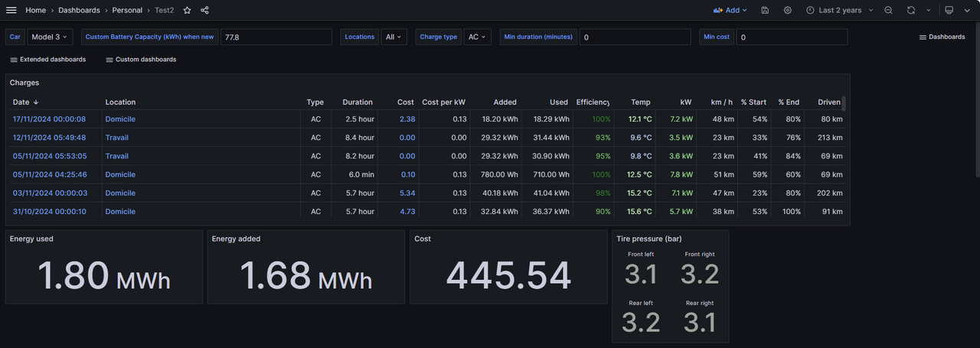Open the 12/11/2024 05:49:48 charge

(x=49, y=138)
